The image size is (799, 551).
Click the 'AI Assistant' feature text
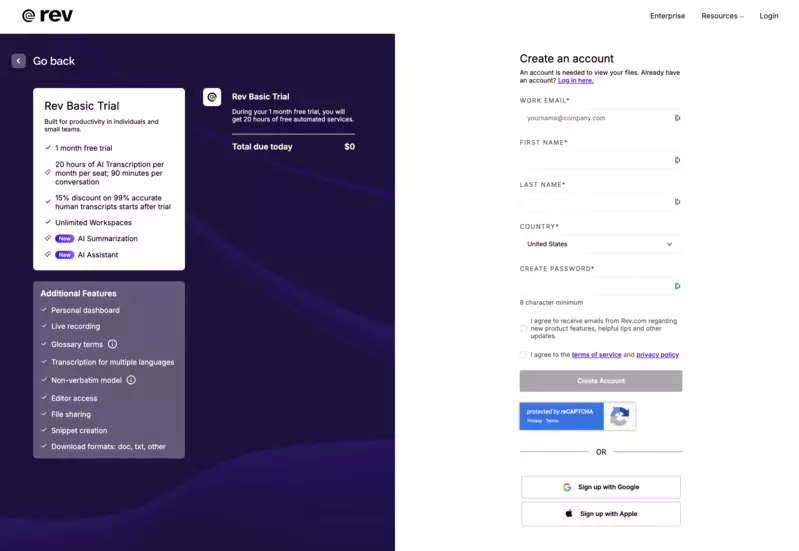click(x=98, y=255)
